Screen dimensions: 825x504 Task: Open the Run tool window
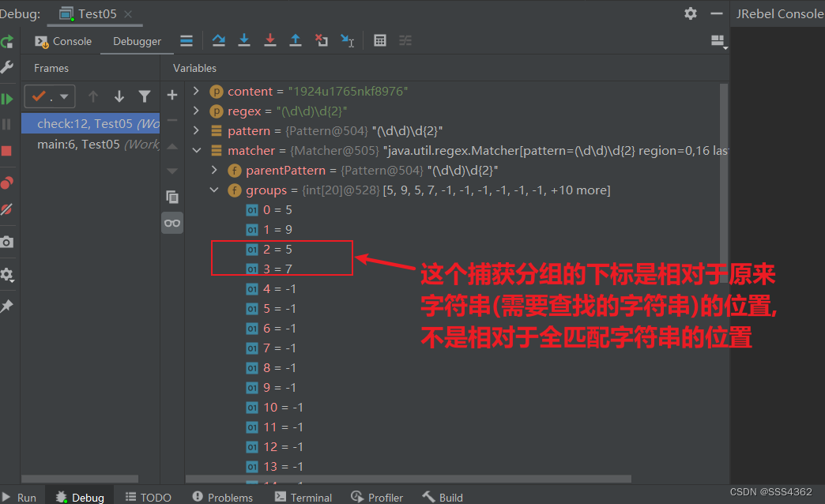coord(20,498)
